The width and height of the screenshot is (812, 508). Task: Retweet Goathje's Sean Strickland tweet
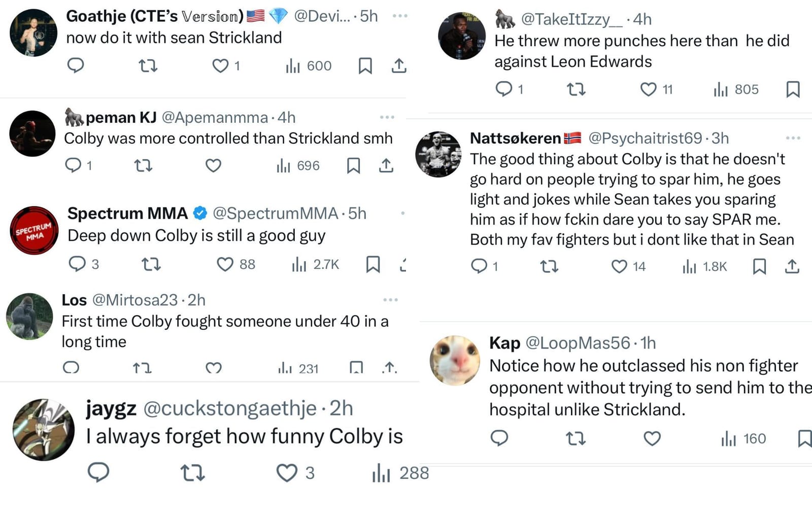(x=147, y=65)
